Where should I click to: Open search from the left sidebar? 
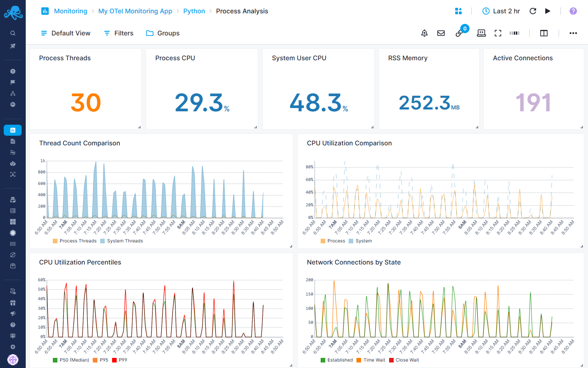[12, 33]
